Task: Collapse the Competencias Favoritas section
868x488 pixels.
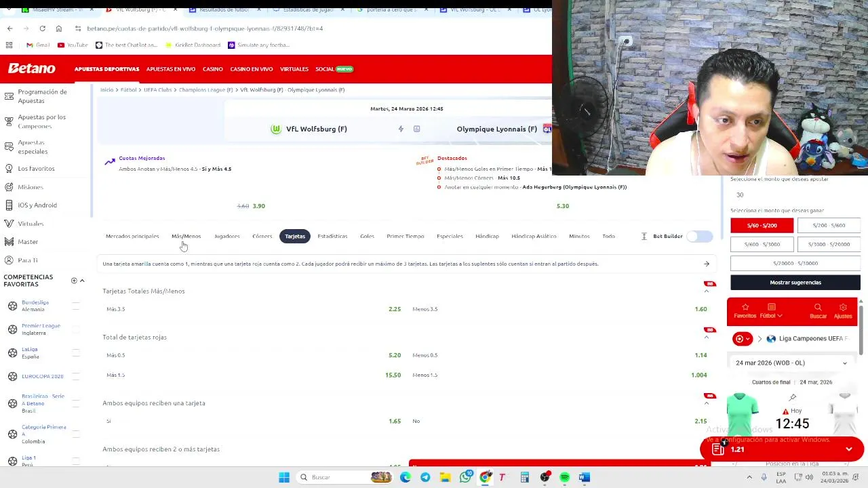Action: point(82,281)
